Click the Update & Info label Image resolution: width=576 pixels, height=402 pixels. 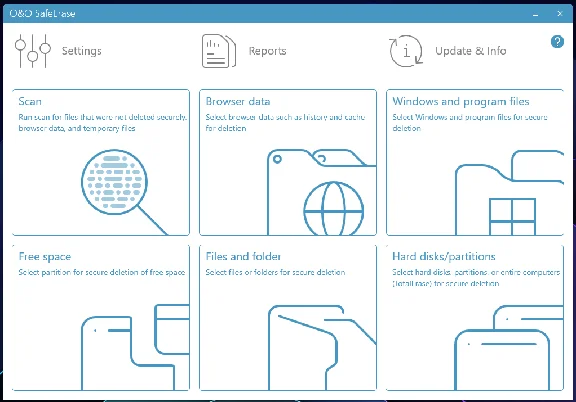(471, 51)
